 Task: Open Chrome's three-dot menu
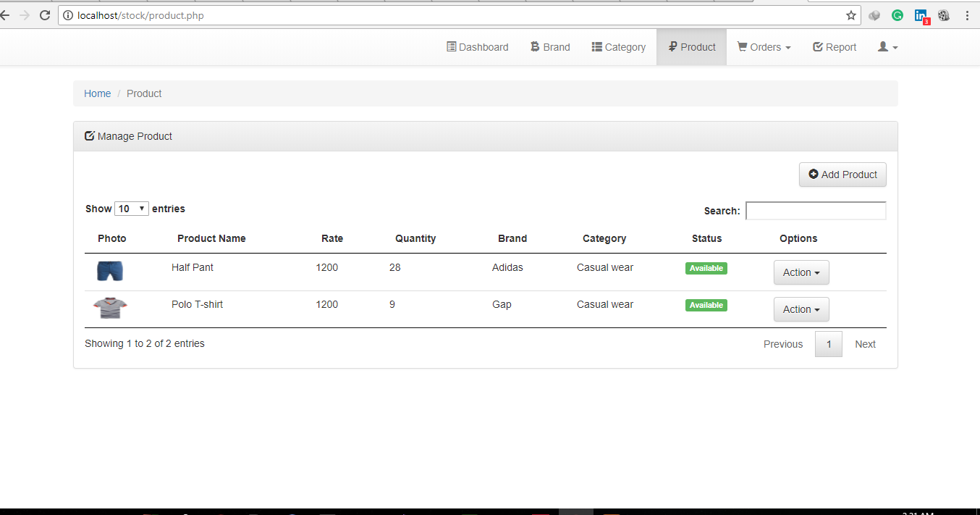pyautogui.click(x=968, y=15)
